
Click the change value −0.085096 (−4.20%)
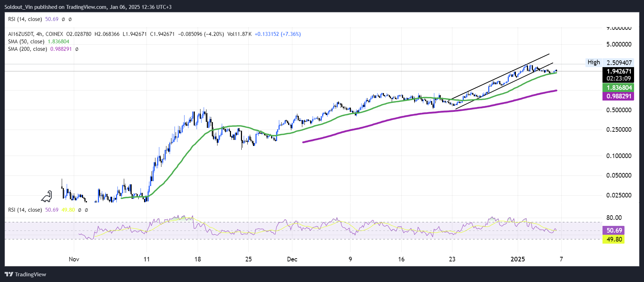tap(201, 34)
